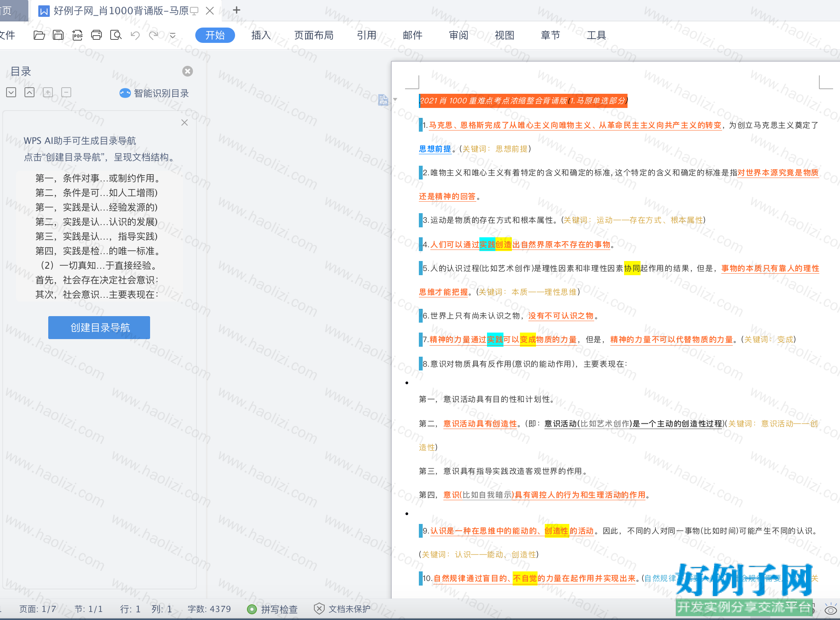The height and width of the screenshot is (620, 840).
Task: Select outline entry 其次，社会意识…主要表现在:
Action: click(x=97, y=295)
